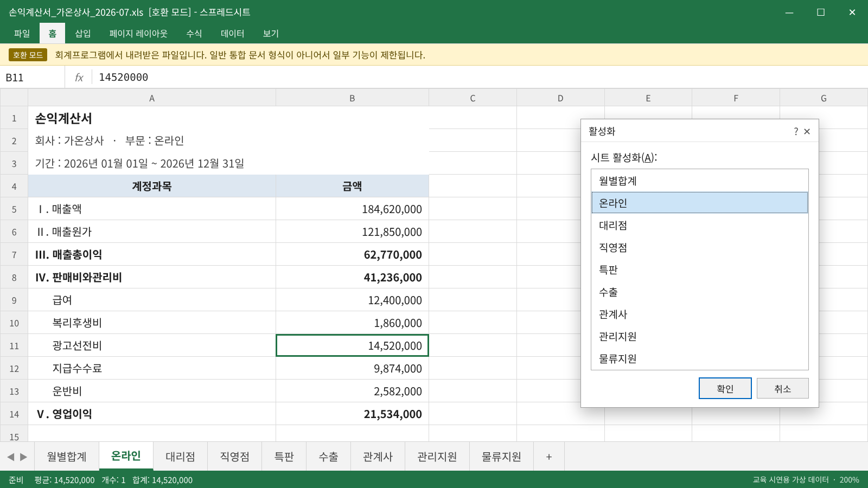
Task: Switch to the 특판 sheet tab
Action: point(284,457)
